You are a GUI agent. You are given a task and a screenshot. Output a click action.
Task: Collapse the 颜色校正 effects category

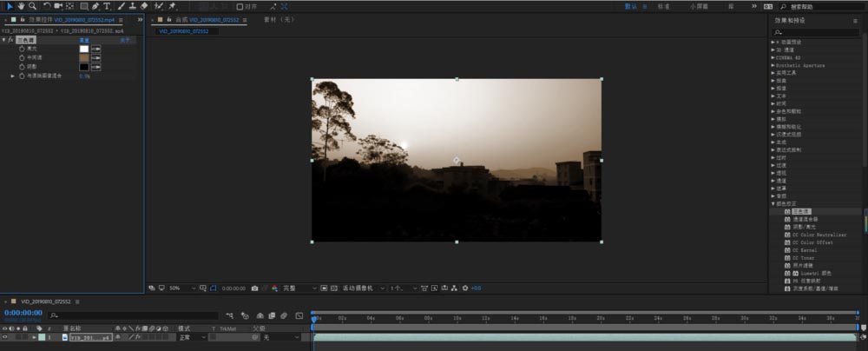tap(773, 203)
